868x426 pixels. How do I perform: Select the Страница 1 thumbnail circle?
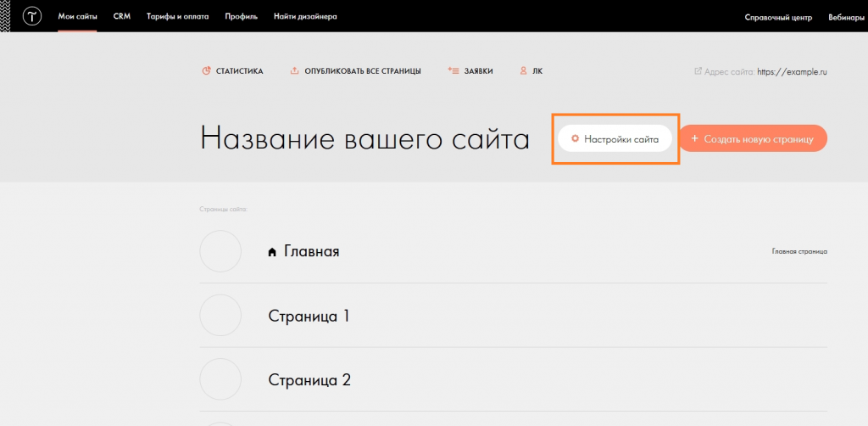(x=220, y=315)
